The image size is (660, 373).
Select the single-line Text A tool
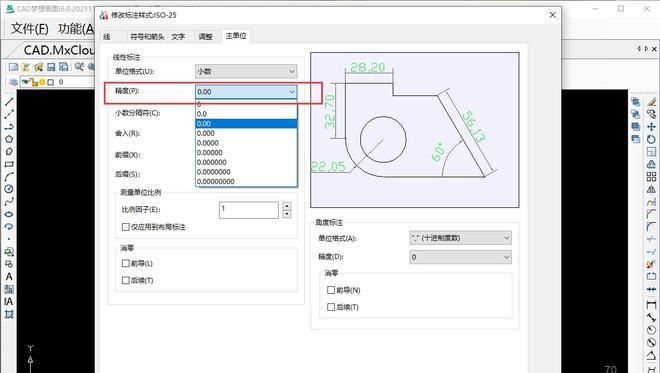pyautogui.click(x=9, y=277)
